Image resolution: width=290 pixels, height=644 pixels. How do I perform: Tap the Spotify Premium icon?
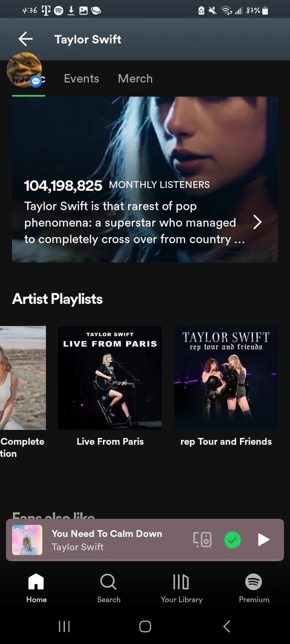point(254,588)
